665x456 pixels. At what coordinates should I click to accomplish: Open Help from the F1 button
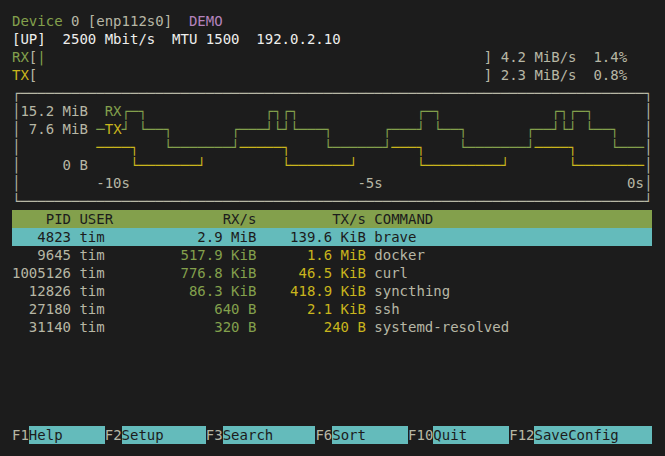[x=59, y=435]
